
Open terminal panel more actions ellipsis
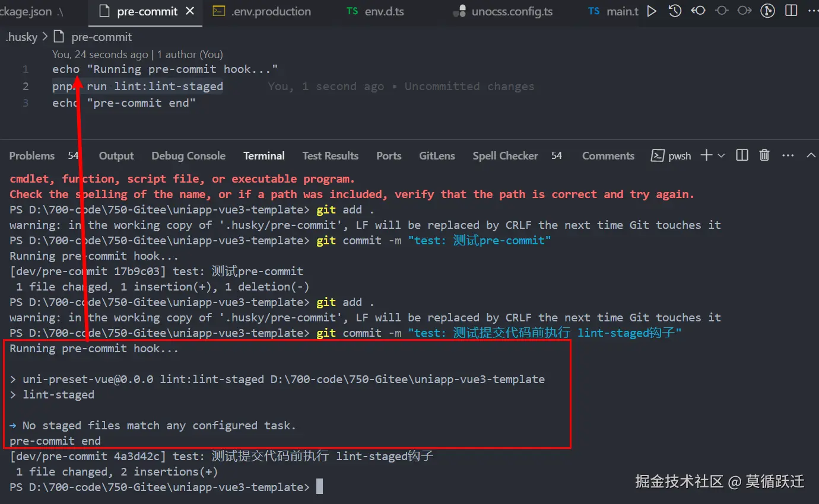click(x=788, y=155)
